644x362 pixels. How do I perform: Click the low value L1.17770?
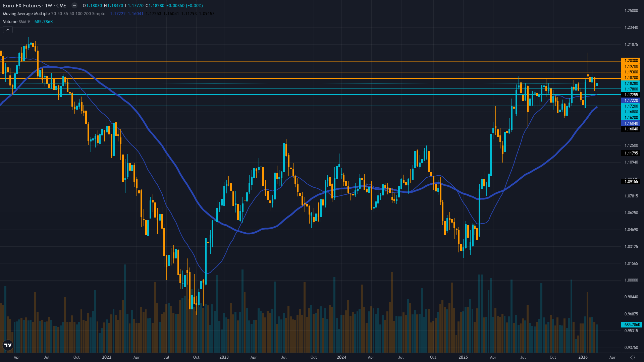click(x=134, y=6)
